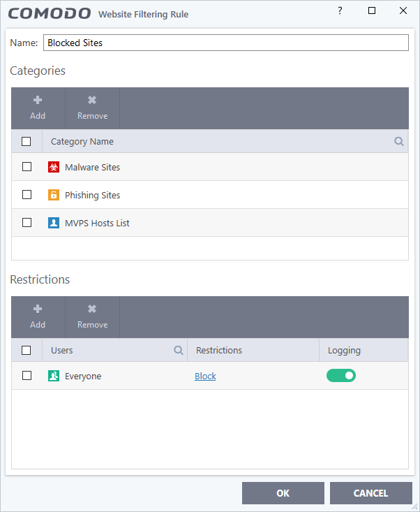Open the Block restriction link
This screenshot has width=420, height=512.
205,376
